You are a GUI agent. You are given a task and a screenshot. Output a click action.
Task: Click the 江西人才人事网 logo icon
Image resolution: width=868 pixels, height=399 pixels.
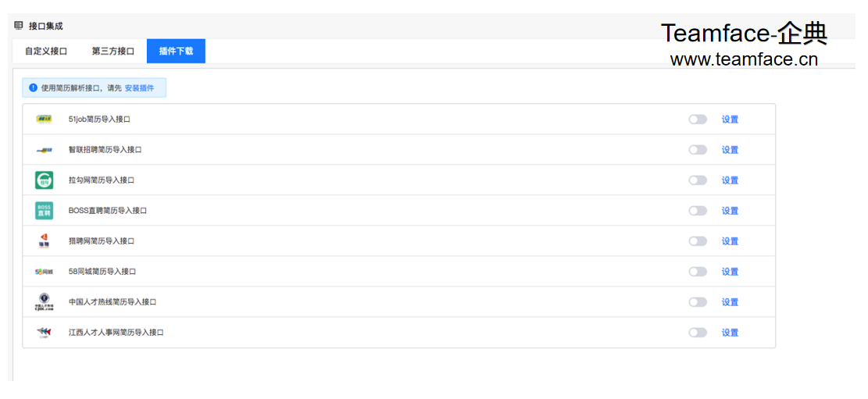pyautogui.click(x=44, y=332)
